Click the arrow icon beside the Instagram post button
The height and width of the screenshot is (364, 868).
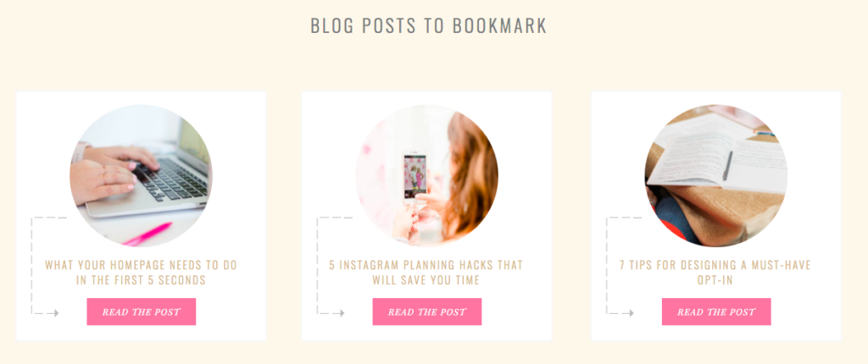coord(338,313)
